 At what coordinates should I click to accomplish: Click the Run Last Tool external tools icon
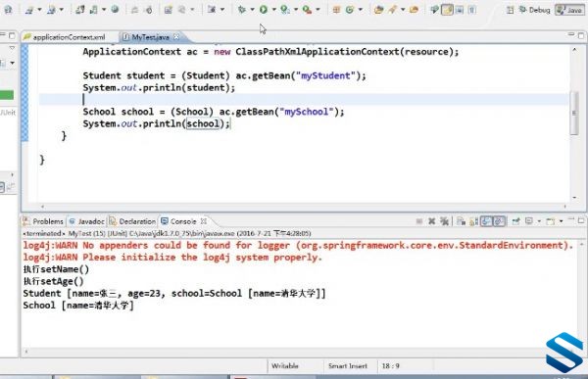307,10
